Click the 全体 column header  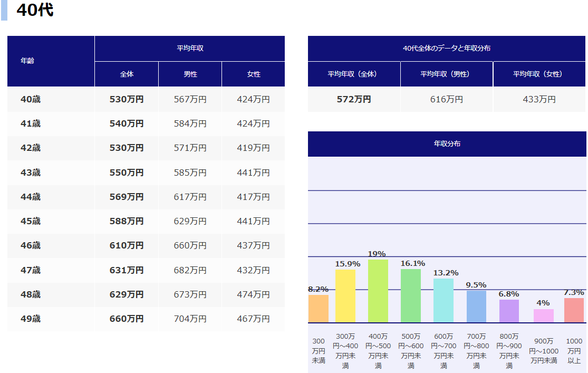127,74
